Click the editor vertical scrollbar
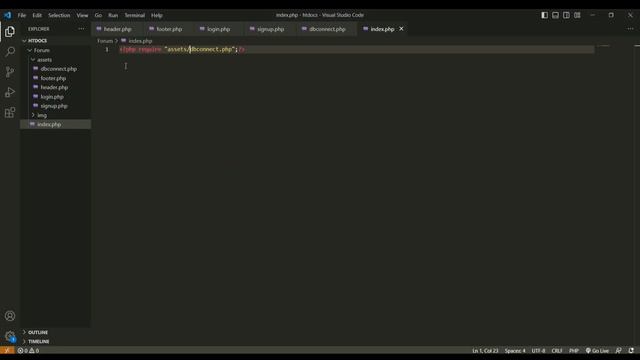 [637, 195]
